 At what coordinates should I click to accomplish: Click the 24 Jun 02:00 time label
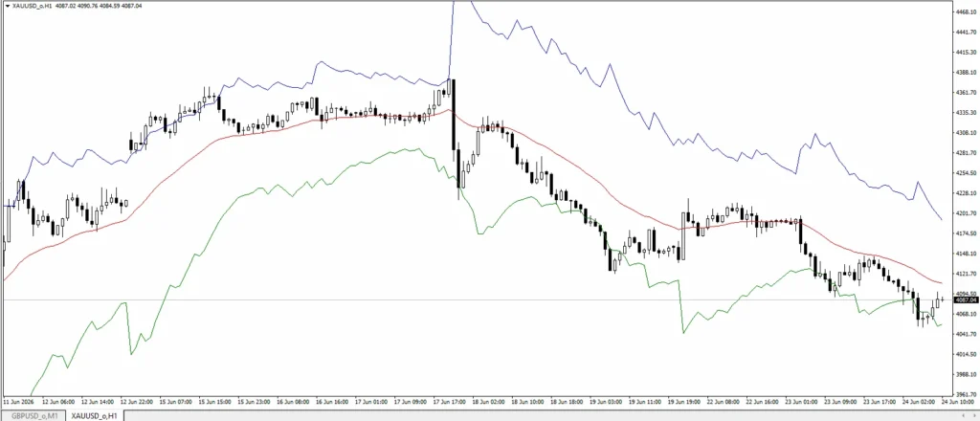(920, 402)
